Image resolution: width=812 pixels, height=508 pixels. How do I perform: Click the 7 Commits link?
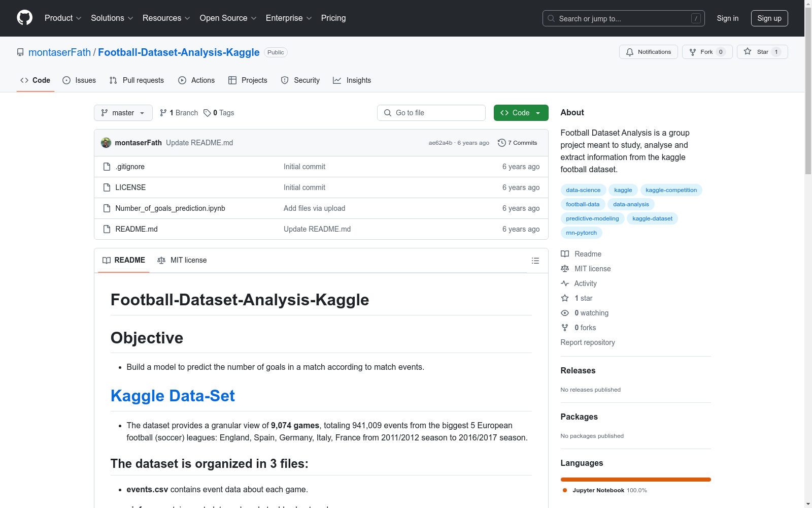tap(518, 143)
